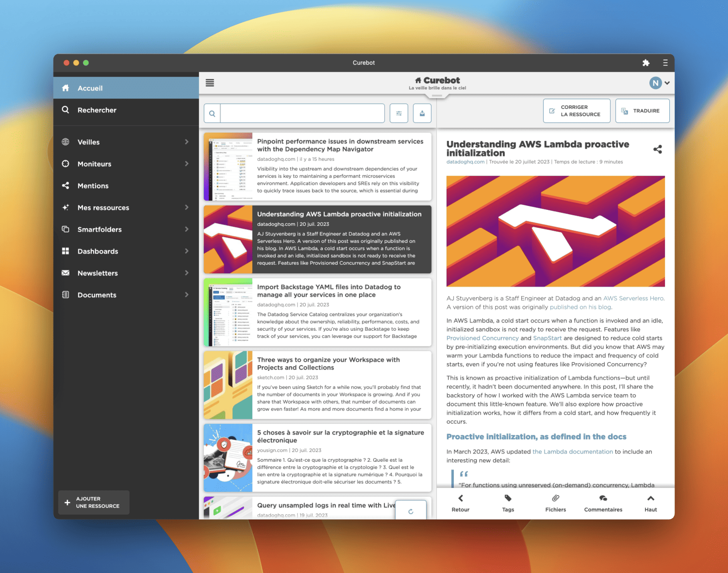Click Retour back arrow

point(461,503)
